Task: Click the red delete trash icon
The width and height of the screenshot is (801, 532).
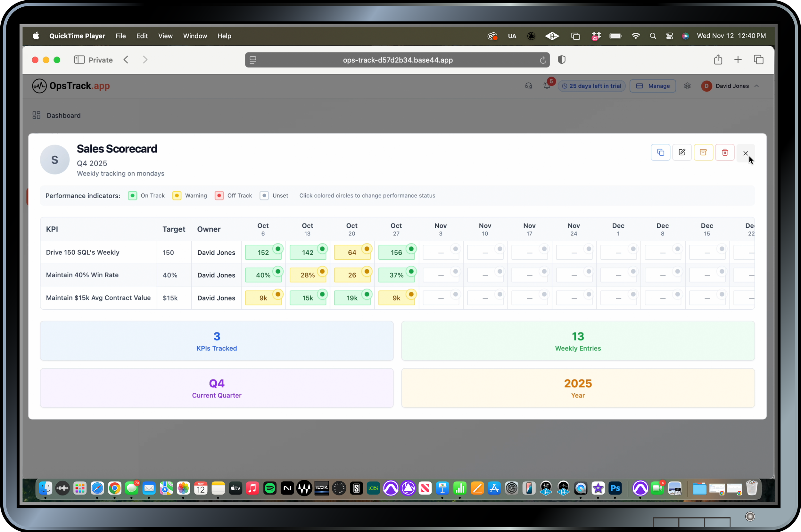Action: pyautogui.click(x=725, y=152)
